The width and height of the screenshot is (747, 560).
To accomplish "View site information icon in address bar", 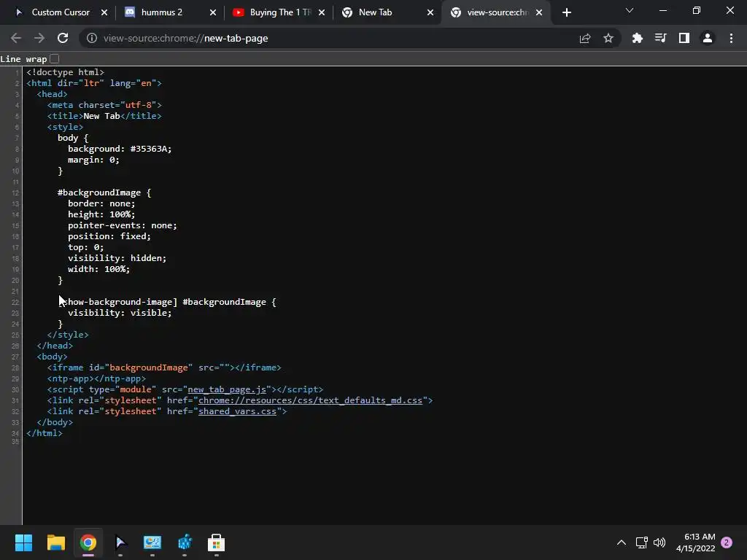I will [x=91, y=38].
